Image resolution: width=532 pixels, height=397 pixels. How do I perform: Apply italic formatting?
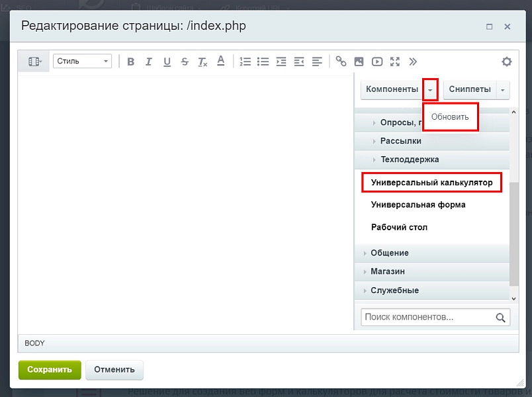149,62
